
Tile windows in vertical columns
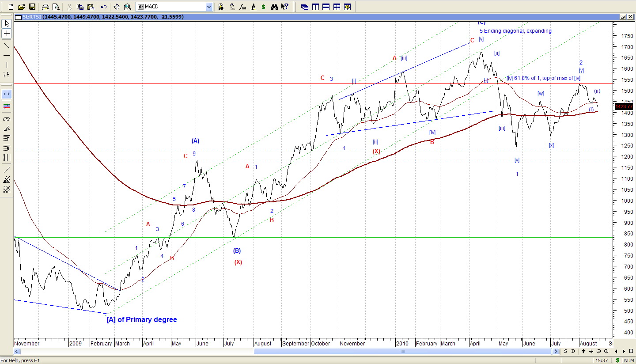click(315, 7)
